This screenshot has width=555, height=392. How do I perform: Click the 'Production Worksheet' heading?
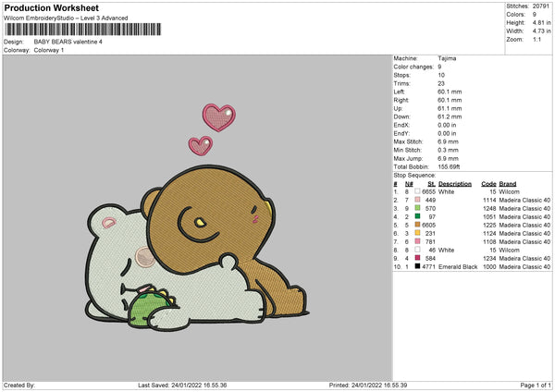51,7
